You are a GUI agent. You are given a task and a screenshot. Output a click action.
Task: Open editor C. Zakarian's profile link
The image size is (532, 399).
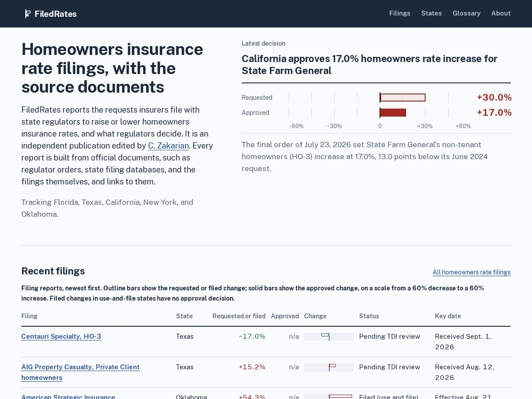(168, 145)
